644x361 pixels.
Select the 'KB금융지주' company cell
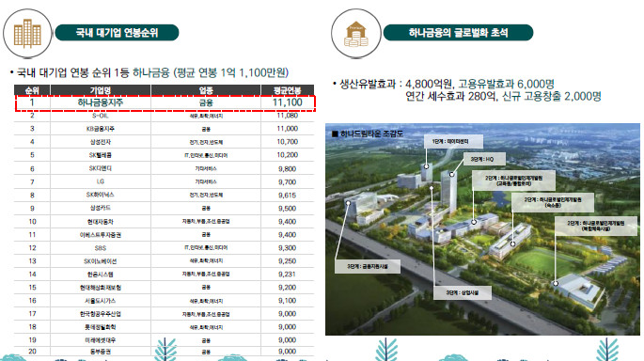pos(101,129)
